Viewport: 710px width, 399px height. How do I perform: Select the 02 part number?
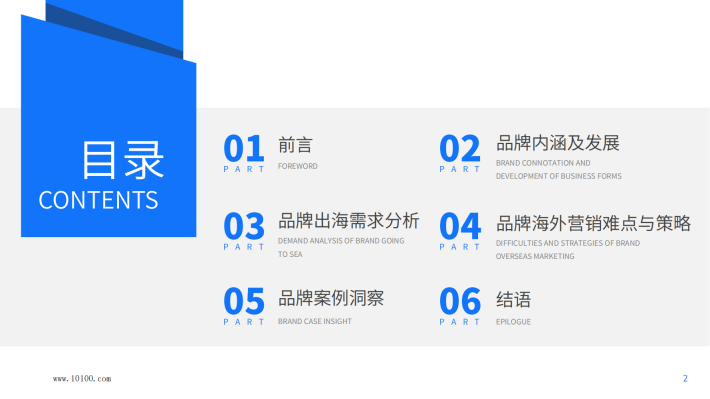[x=460, y=148]
